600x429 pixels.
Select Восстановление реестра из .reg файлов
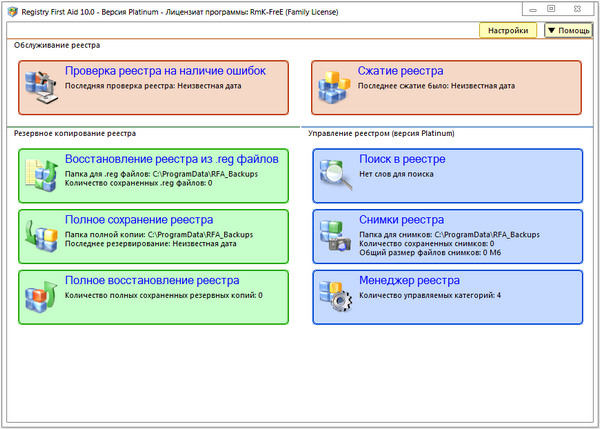tap(171, 159)
